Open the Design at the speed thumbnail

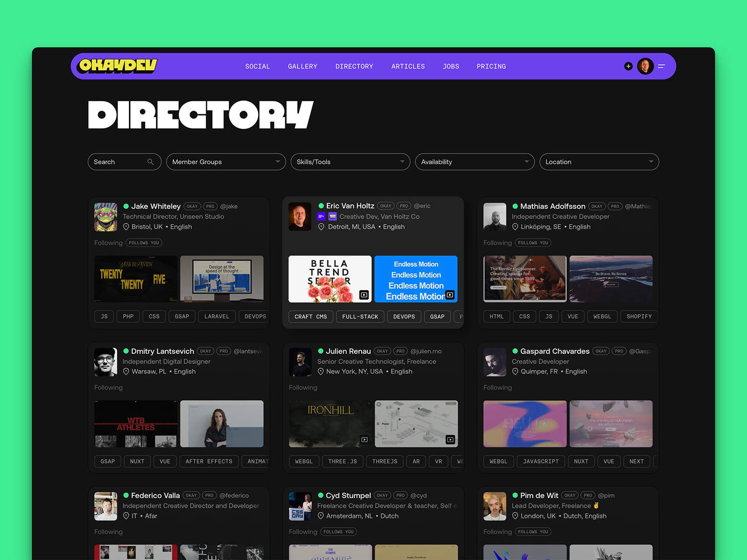[222, 279]
